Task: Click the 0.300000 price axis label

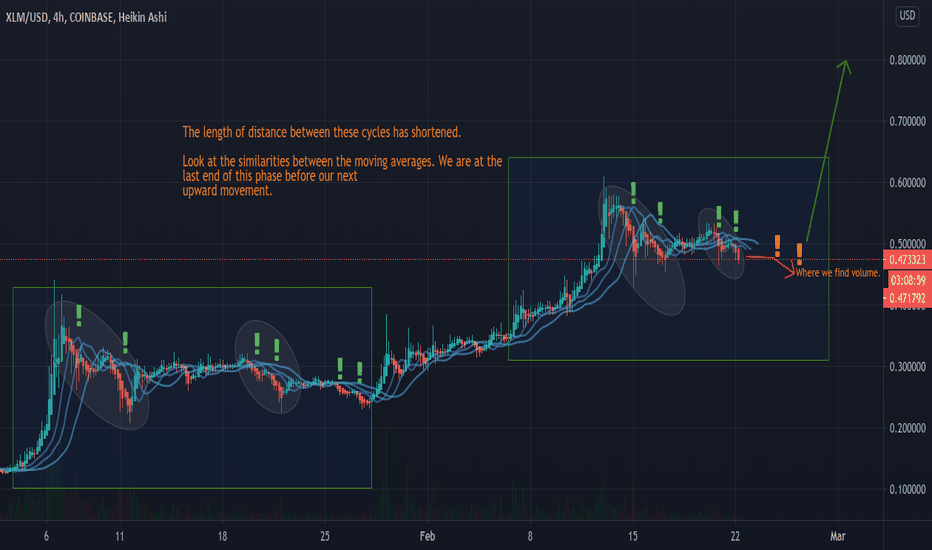Action: click(x=907, y=367)
